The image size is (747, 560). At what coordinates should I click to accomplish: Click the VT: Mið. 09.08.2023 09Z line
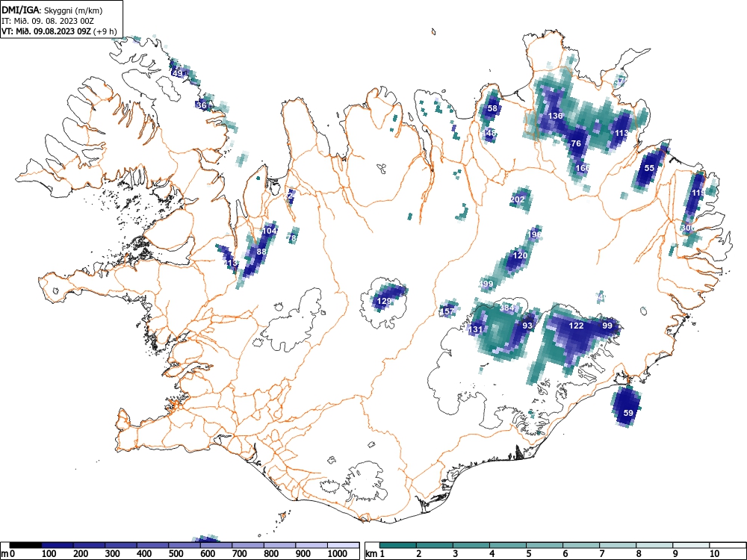coord(58,31)
